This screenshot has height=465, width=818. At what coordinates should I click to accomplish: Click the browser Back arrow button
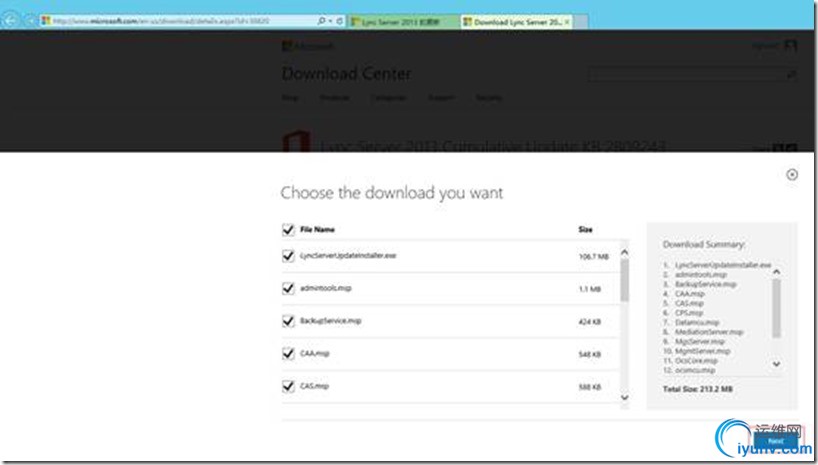click(x=10, y=20)
